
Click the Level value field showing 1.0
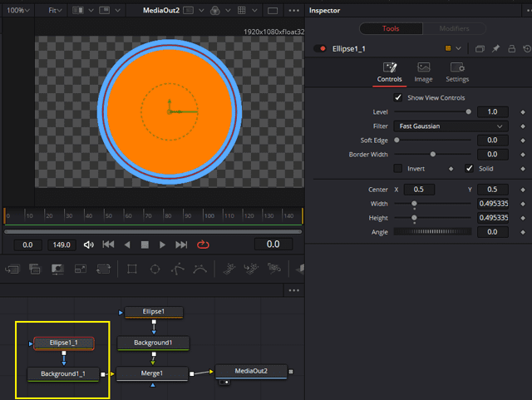click(493, 111)
